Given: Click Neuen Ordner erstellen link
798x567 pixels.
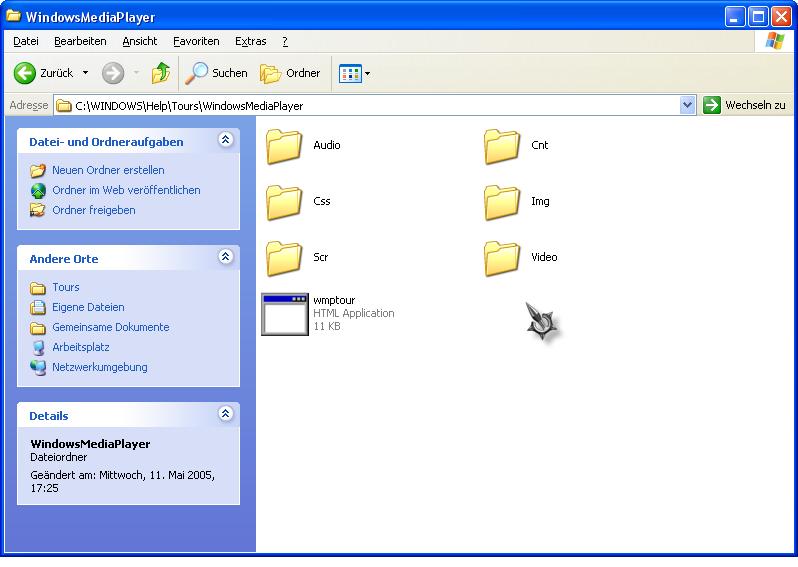Looking at the screenshot, I should (108, 170).
